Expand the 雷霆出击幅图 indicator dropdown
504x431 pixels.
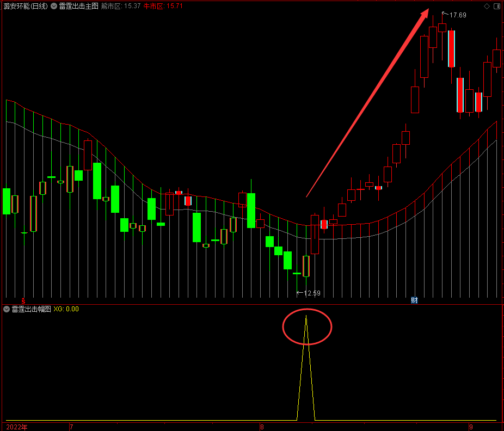pos(7,309)
